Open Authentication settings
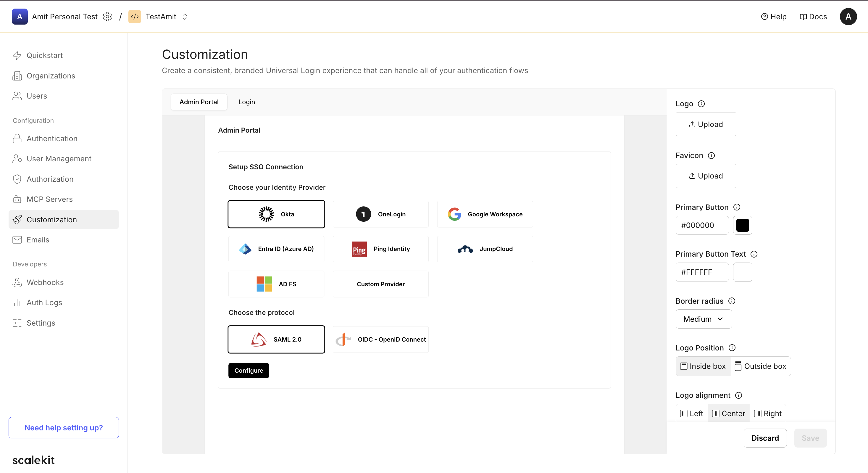Viewport: 868px width, 473px height. pos(63,139)
